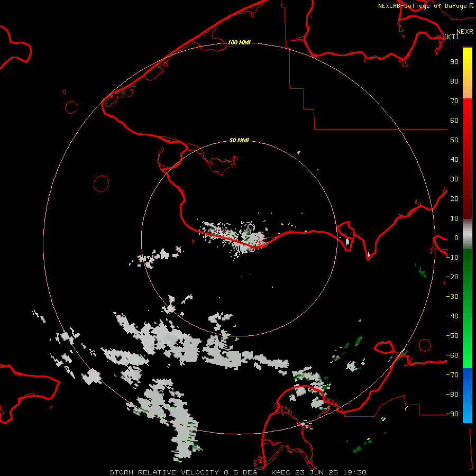The height and width of the screenshot is (476, 476).
Task: Click the KT units label above the color scale
Action: click(452, 36)
